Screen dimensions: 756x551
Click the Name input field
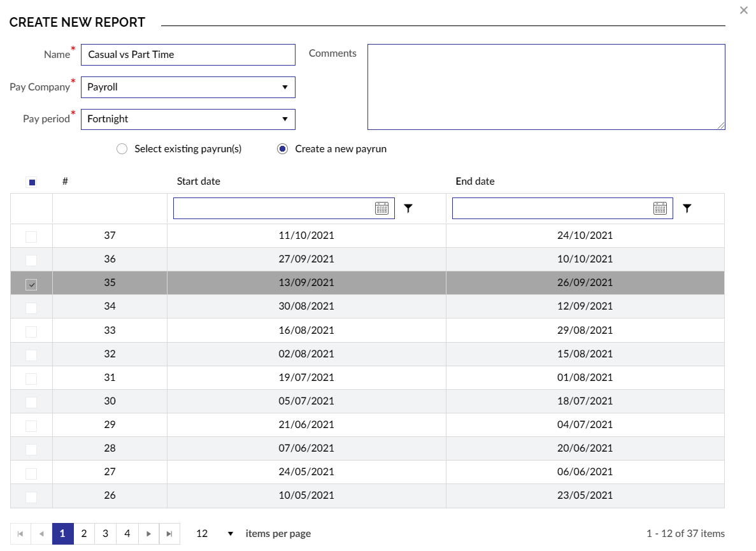pyautogui.click(x=188, y=55)
